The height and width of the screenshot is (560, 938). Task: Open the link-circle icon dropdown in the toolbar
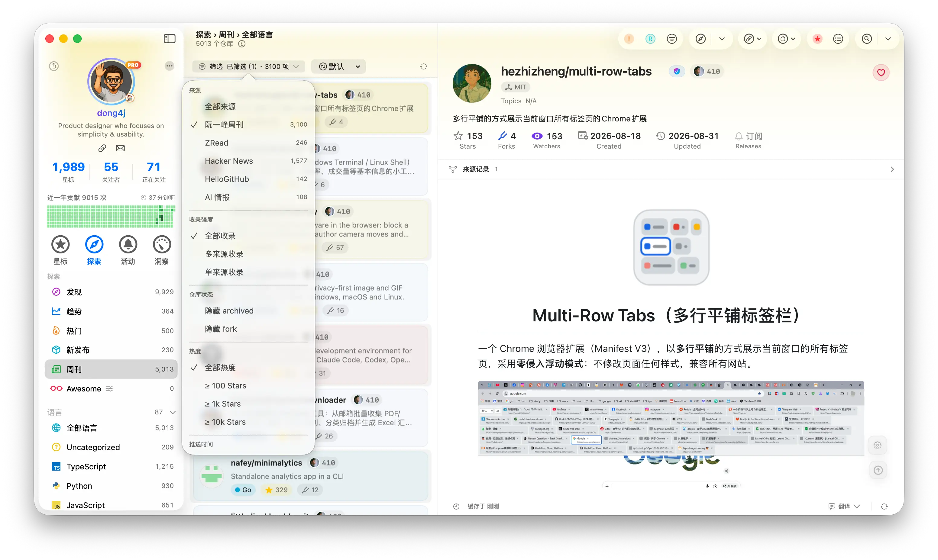753,38
